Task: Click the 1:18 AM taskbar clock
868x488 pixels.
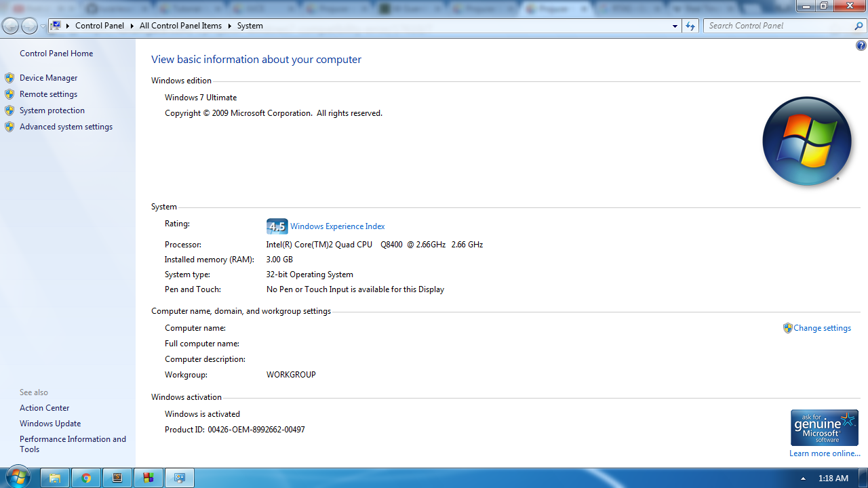Action: point(833,478)
